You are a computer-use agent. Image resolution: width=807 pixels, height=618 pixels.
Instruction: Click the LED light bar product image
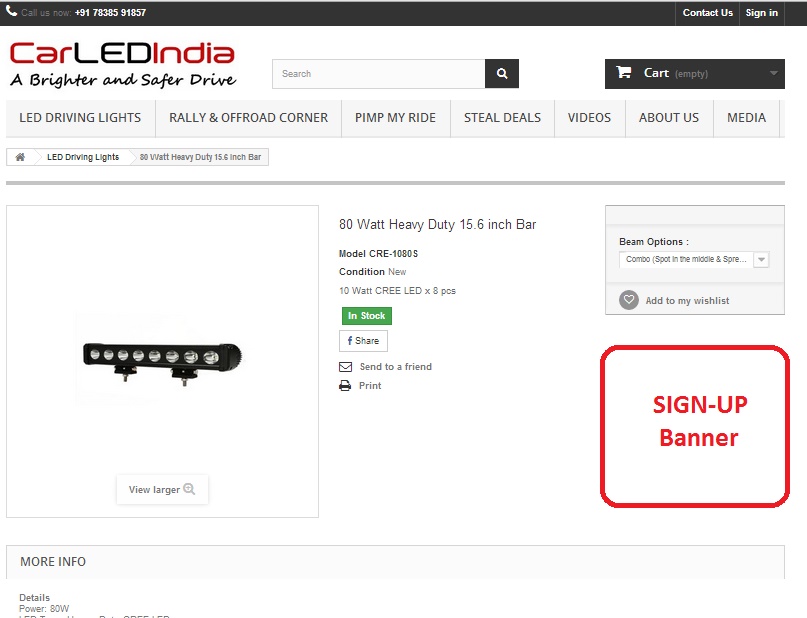162,359
